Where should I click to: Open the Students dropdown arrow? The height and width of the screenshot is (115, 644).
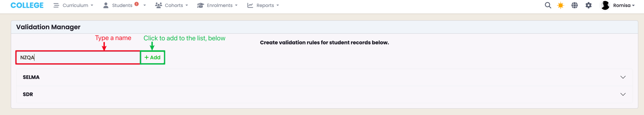pyautogui.click(x=145, y=5)
